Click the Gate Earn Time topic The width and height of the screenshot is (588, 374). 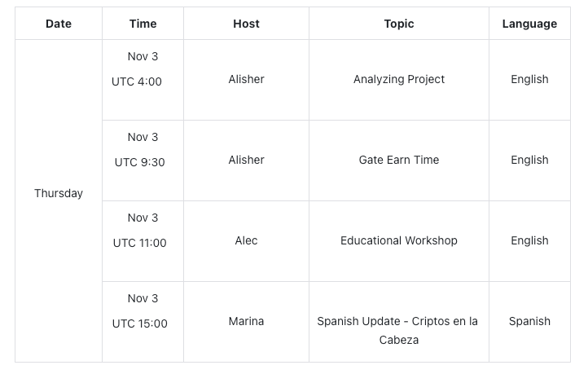399,160
